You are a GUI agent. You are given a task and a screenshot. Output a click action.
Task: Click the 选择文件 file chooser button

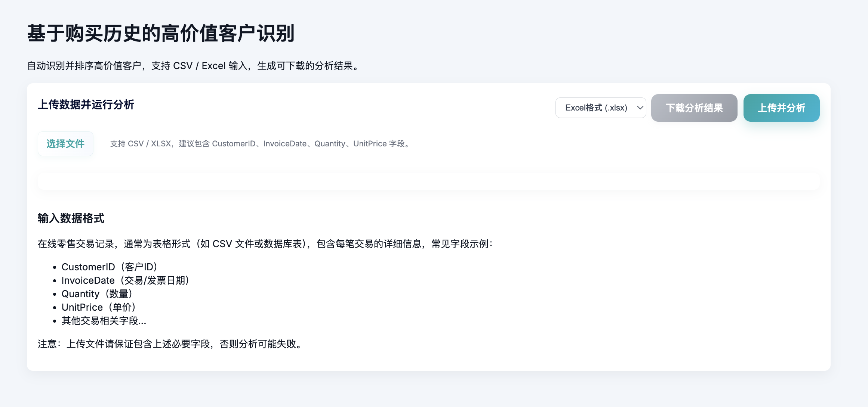click(x=65, y=144)
